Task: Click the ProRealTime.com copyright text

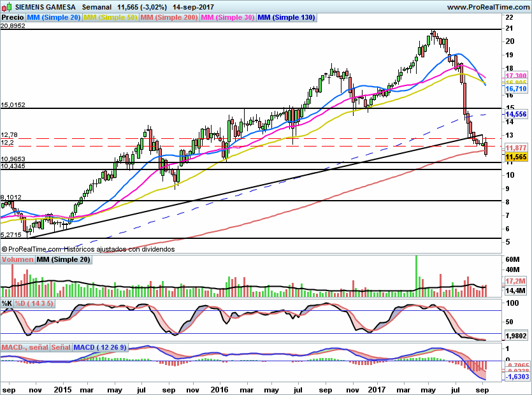Action: (88, 249)
